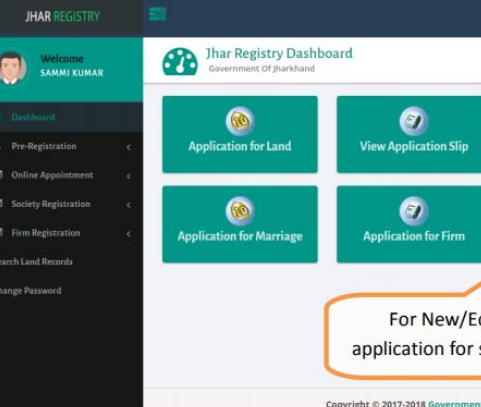The height and width of the screenshot is (407, 481).
Task: Expand the Online Appointment chevron arrow
Action: [x=129, y=176]
